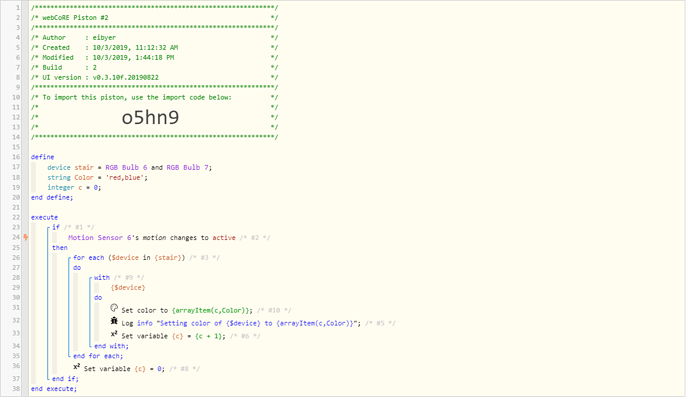This screenshot has width=690, height=398.
Task: Click the if statement on line 23
Action: click(56, 227)
